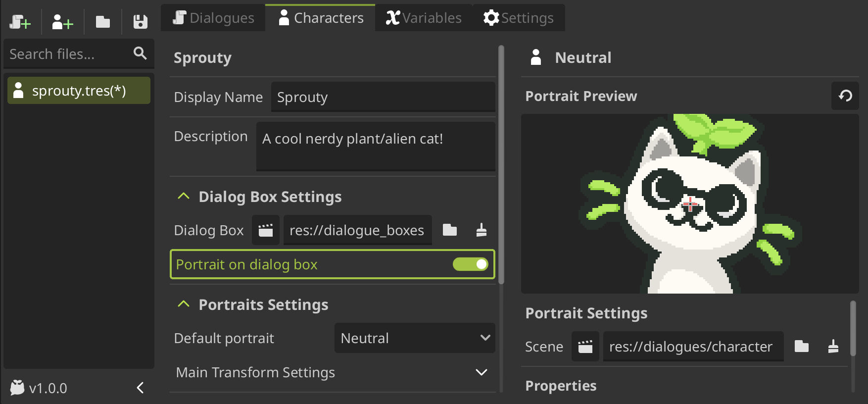Click the Neutral portrait person icon
The width and height of the screenshot is (868, 404).
[x=536, y=57]
